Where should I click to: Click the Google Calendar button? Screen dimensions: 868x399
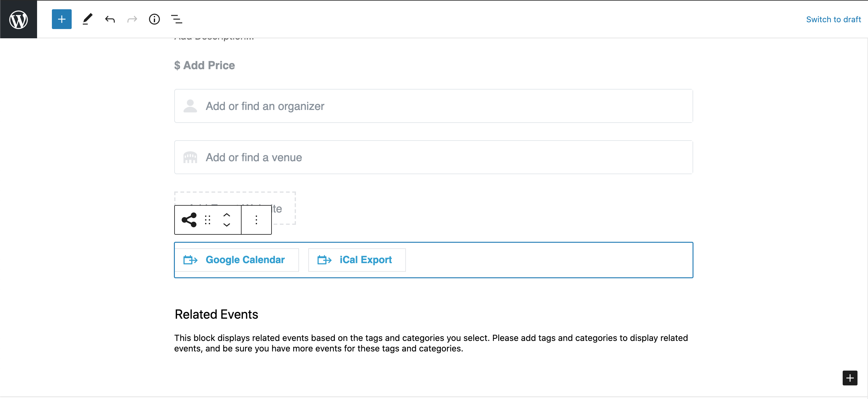pos(237,260)
